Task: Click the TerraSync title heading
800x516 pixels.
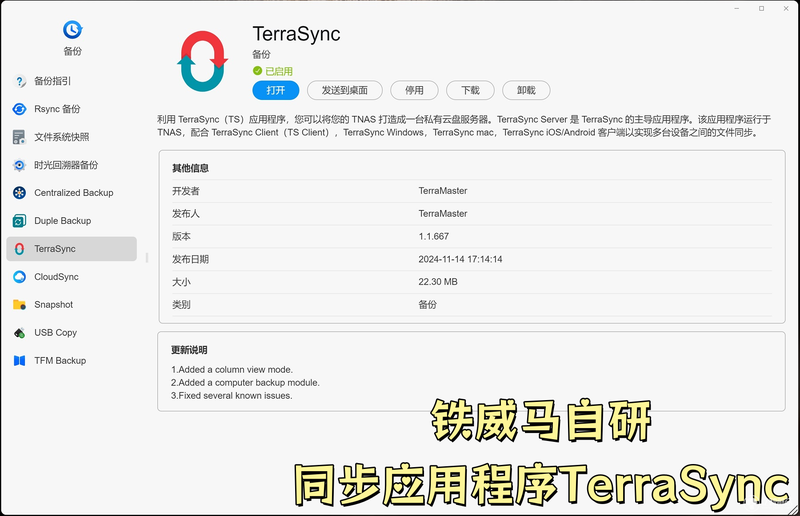Action: pyautogui.click(x=296, y=34)
